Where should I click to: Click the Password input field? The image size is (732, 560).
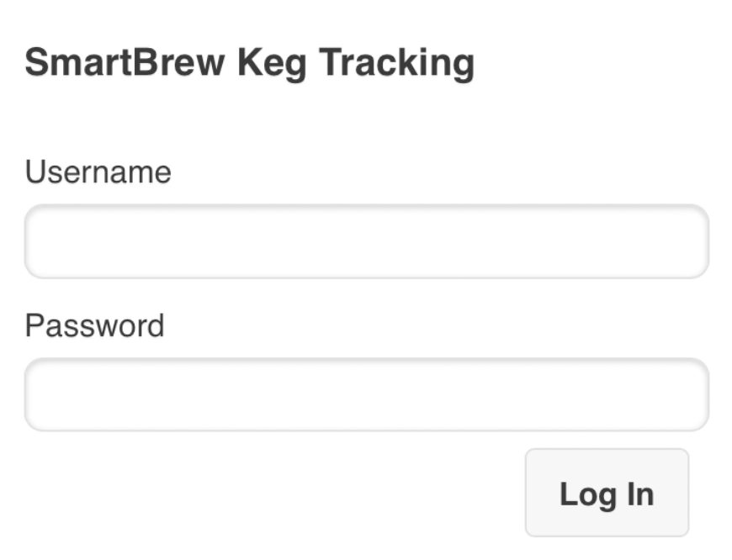(366, 394)
